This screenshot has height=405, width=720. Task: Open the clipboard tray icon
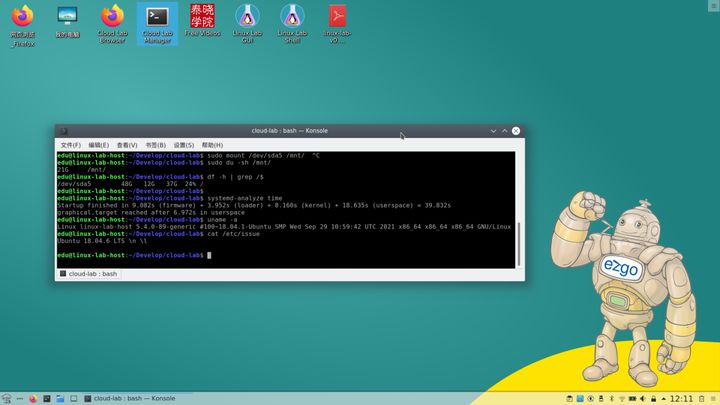pyautogui.click(x=569, y=399)
